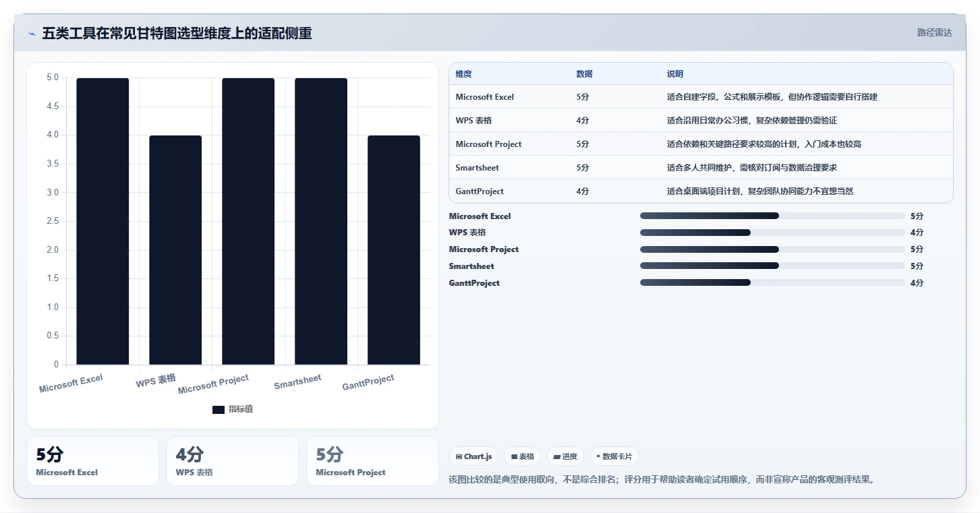Click the WPS 表格 x-axis label
The height and width of the screenshot is (513, 980).
[x=156, y=380]
